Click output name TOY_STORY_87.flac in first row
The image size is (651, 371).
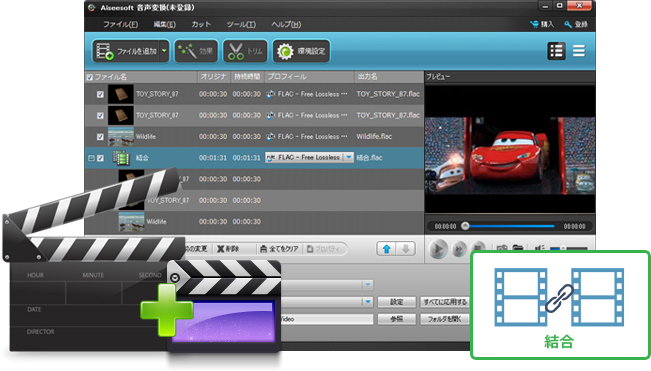388,94
